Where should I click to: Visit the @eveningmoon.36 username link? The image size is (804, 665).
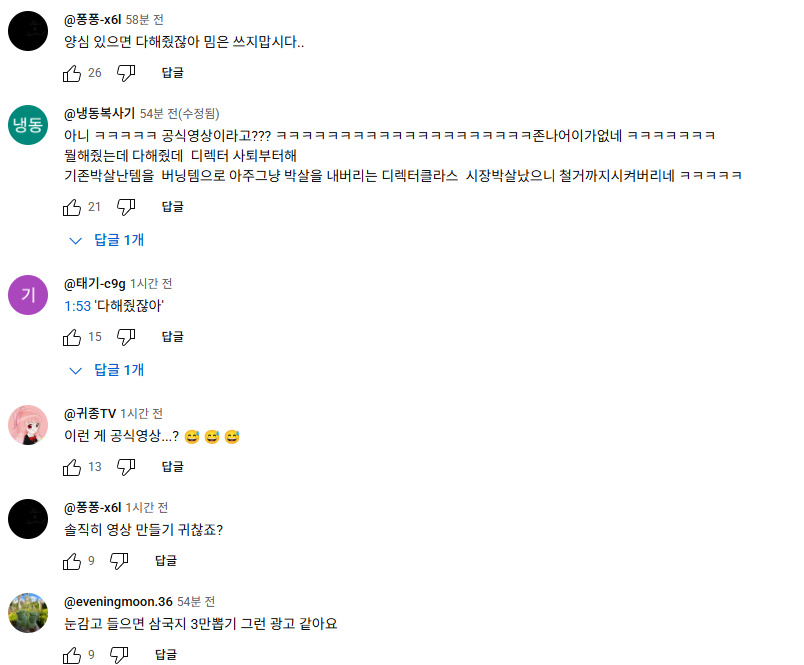point(118,601)
